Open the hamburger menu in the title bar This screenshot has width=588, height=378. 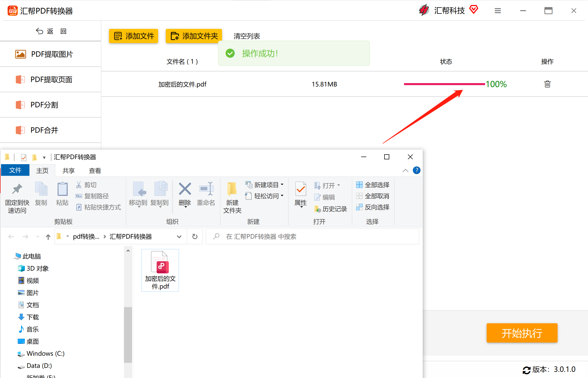(x=498, y=11)
